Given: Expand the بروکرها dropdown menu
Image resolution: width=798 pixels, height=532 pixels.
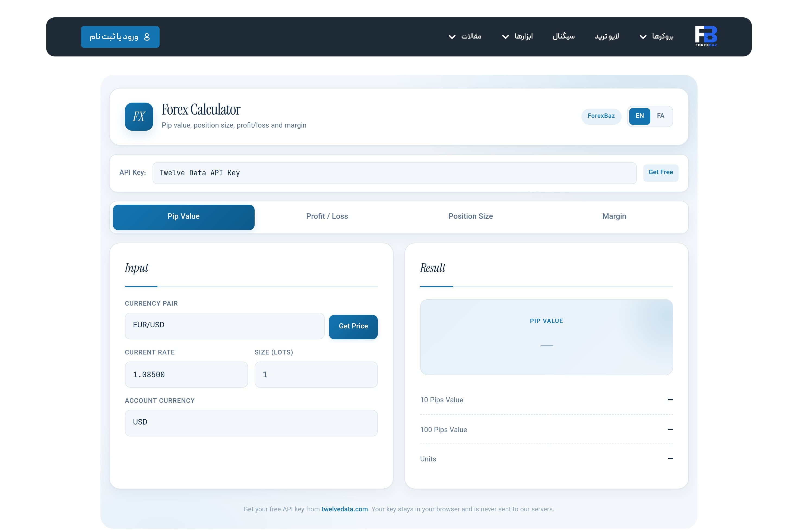Looking at the screenshot, I should click(x=656, y=36).
